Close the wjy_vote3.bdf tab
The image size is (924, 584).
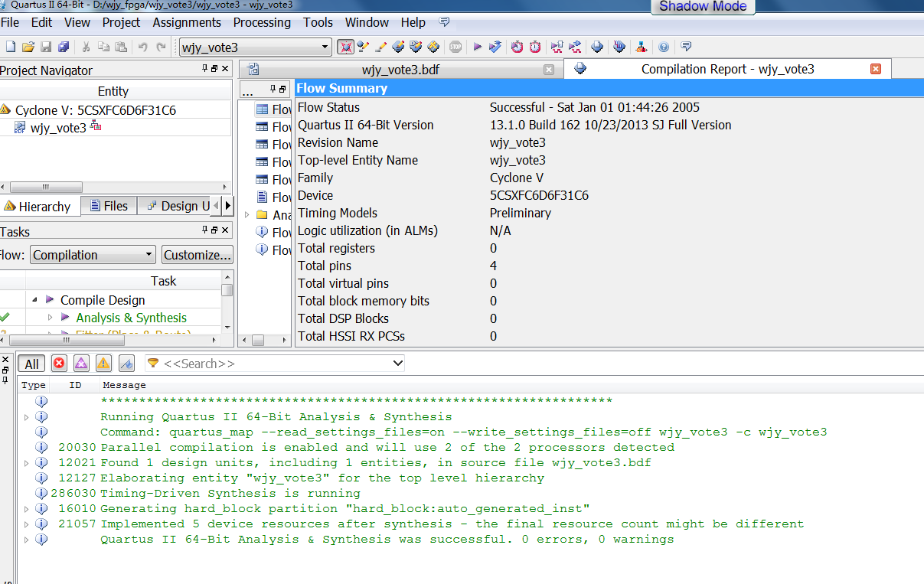pyautogui.click(x=548, y=70)
